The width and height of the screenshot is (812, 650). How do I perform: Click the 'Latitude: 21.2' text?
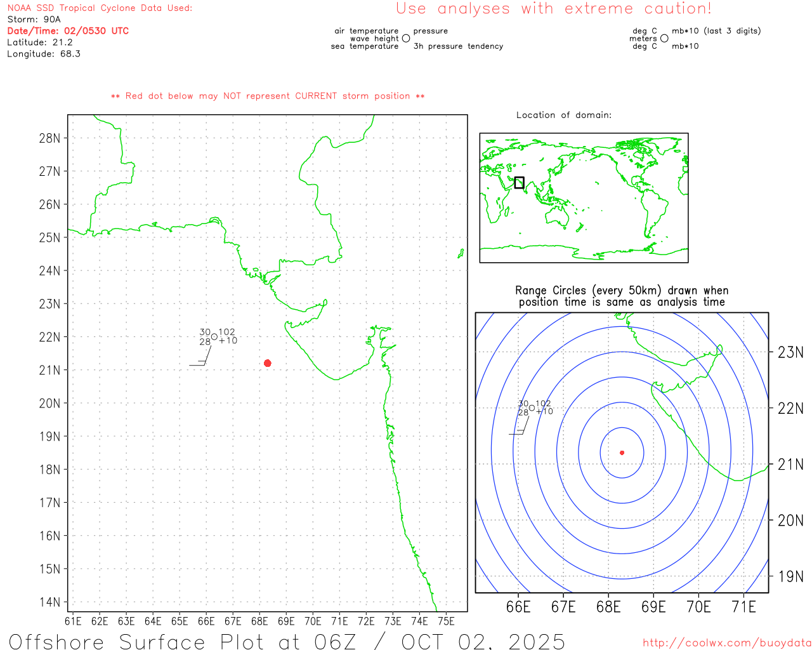(40, 42)
